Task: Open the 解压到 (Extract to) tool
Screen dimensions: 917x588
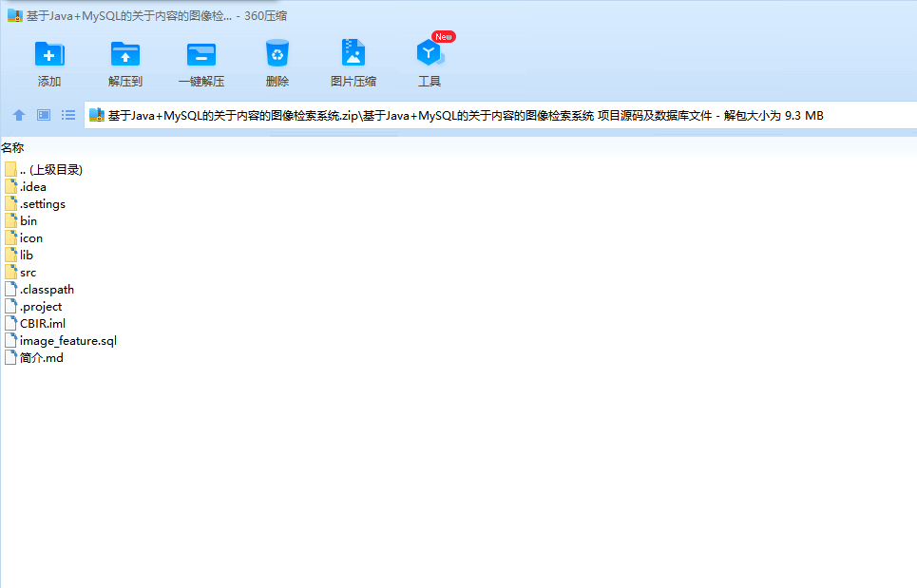Action: pyautogui.click(x=125, y=63)
